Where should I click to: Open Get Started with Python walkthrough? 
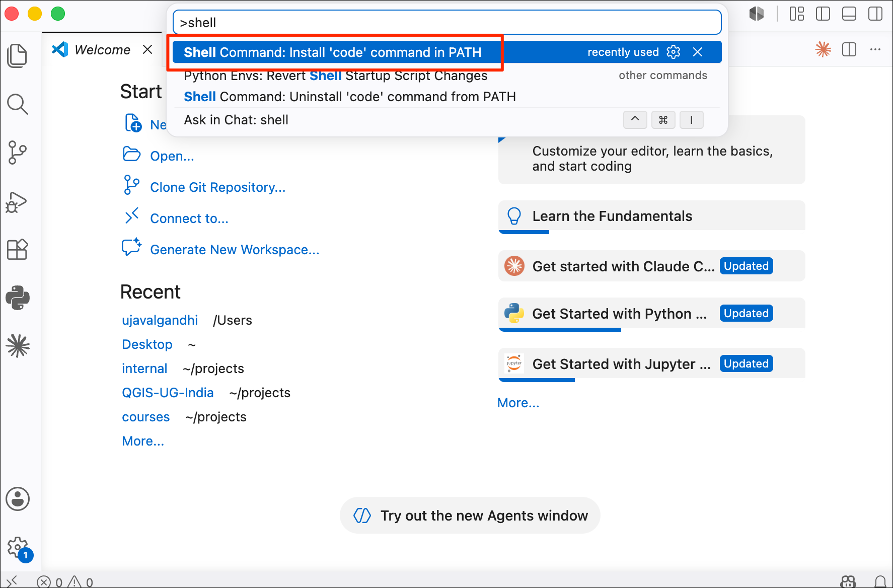tap(651, 314)
